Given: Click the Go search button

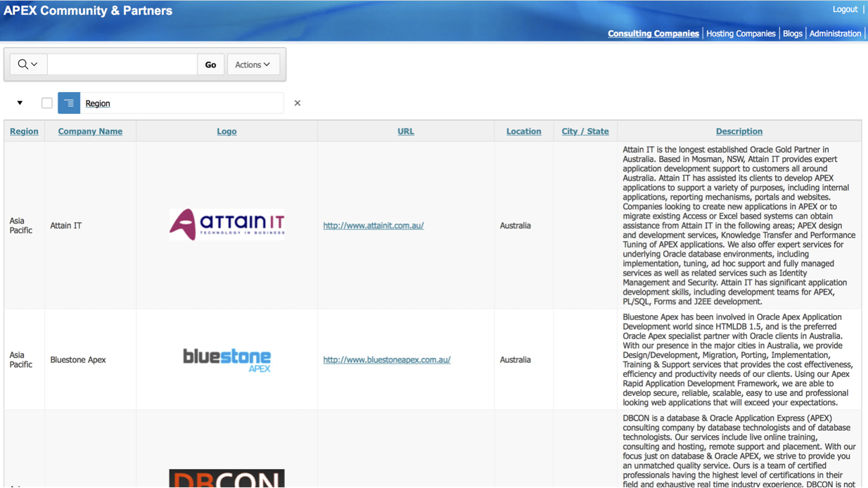Looking at the screenshot, I should tap(210, 65).
